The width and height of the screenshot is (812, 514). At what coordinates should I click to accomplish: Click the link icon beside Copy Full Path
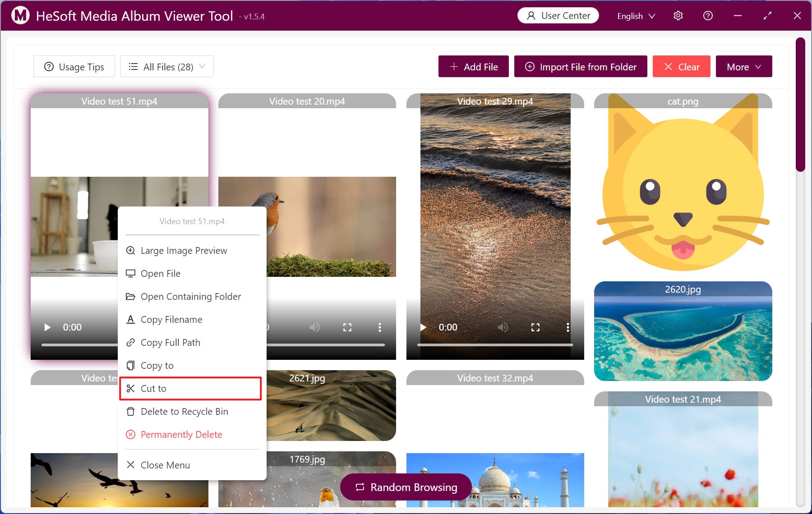click(x=130, y=342)
